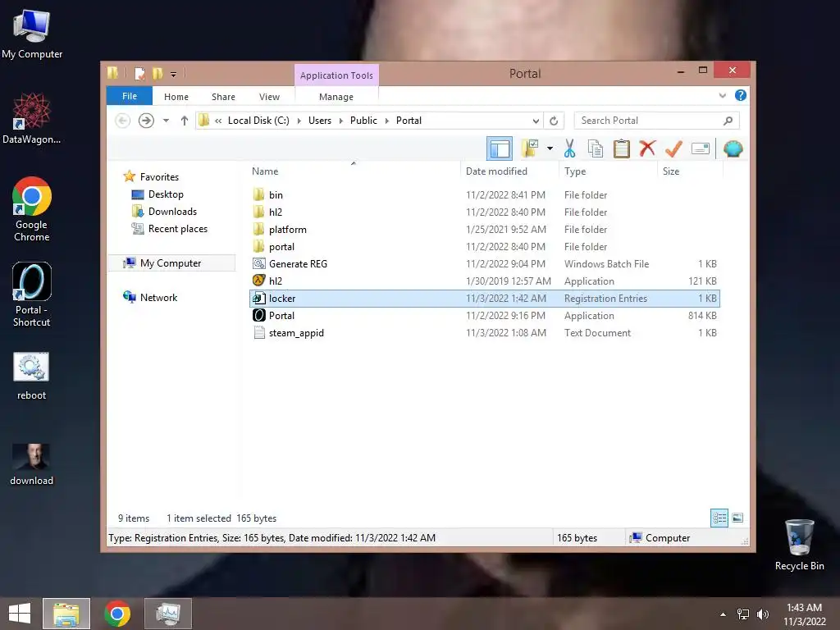Expand the breadcrumb overflow chevron
Viewport: 840px width, 630px height.
[218, 121]
